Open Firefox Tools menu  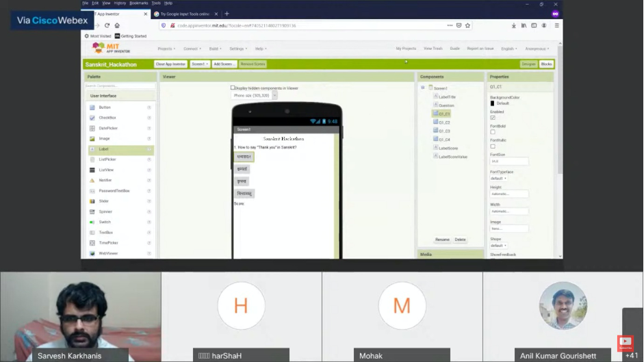coord(156,3)
